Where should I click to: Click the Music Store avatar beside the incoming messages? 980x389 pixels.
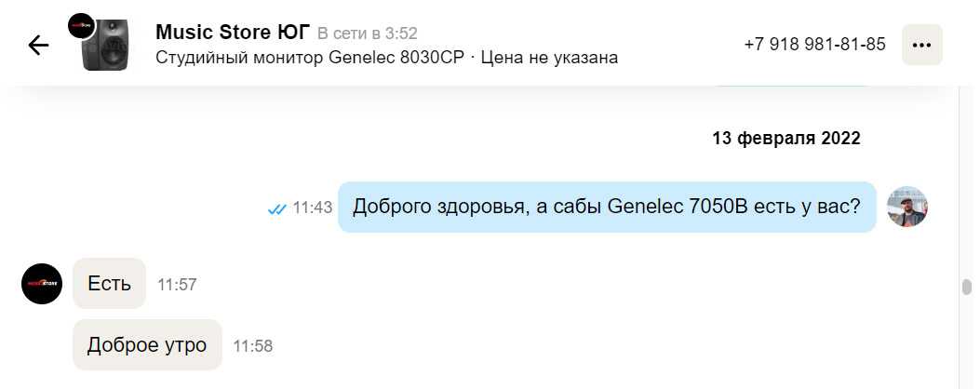pos(42,283)
